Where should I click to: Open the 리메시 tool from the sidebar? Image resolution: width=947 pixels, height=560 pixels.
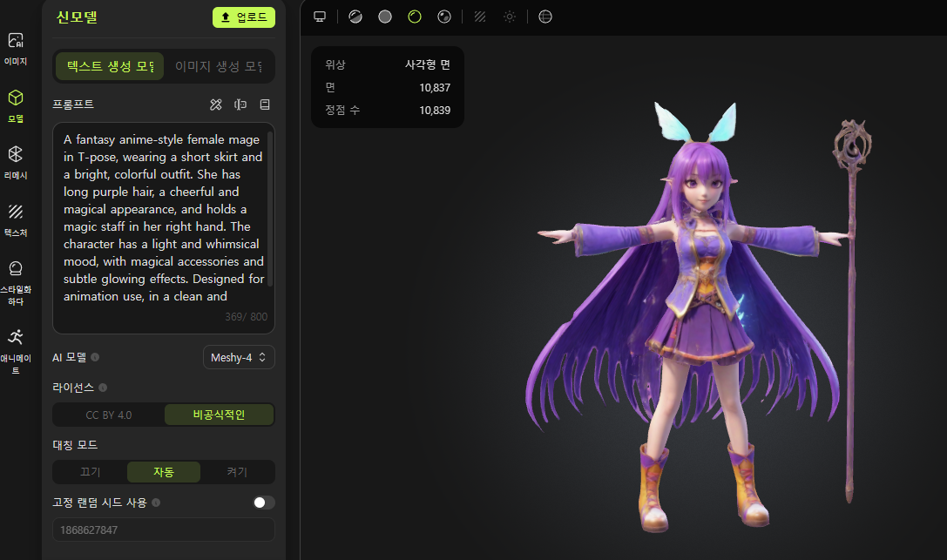16,162
